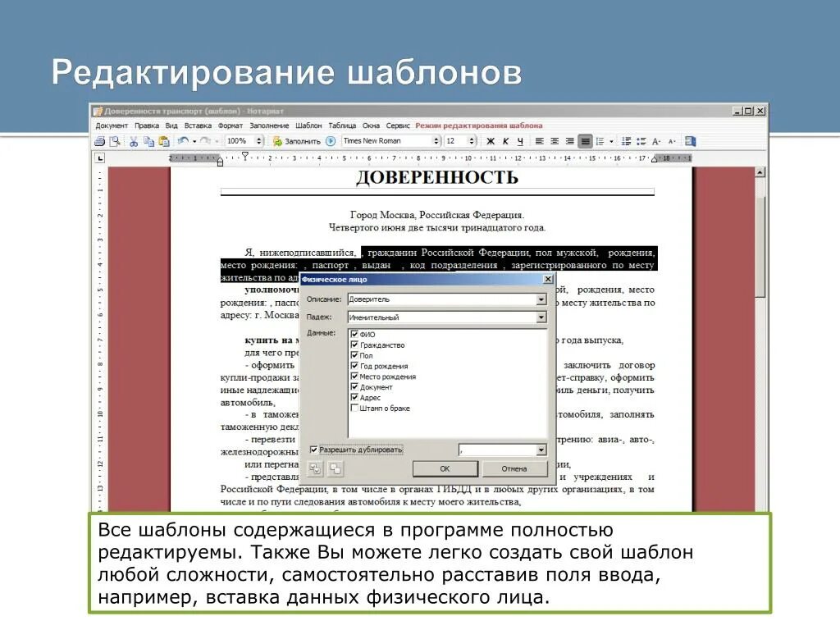Toggle italic К formatting
Viewport: 840px width, 630px height.
point(505,141)
